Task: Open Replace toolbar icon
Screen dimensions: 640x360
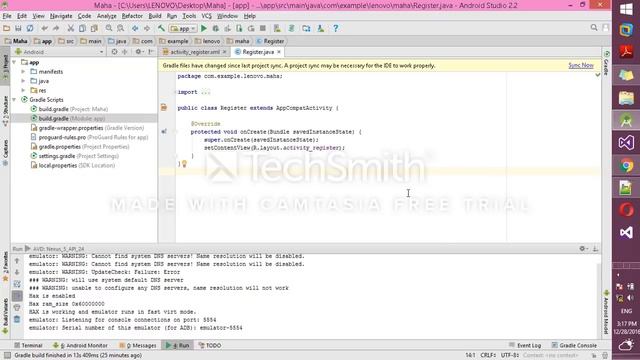Action: (120, 28)
